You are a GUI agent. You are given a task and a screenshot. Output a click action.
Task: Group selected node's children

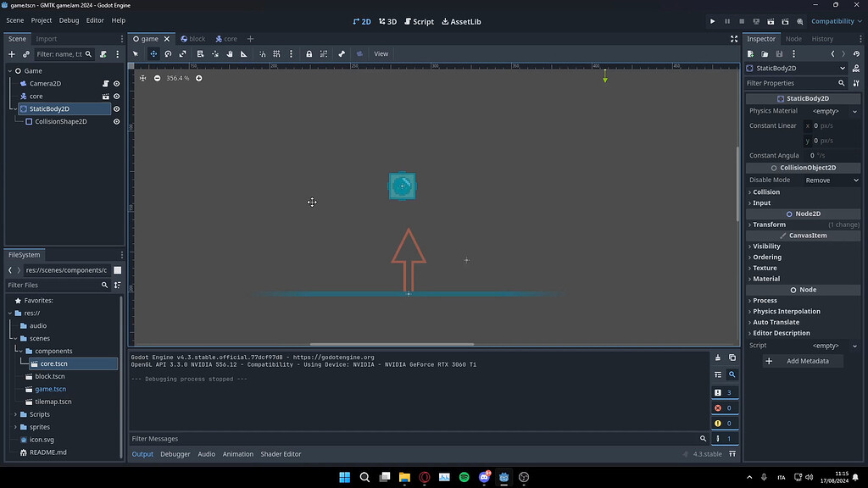(x=324, y=53)
